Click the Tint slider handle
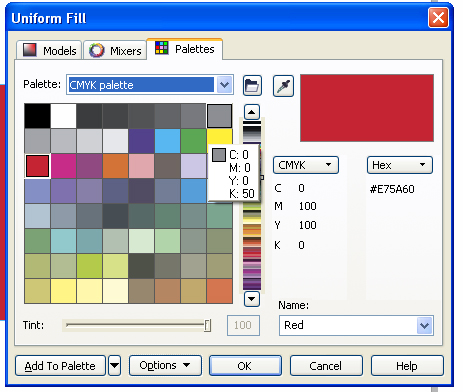 point(207,325)
